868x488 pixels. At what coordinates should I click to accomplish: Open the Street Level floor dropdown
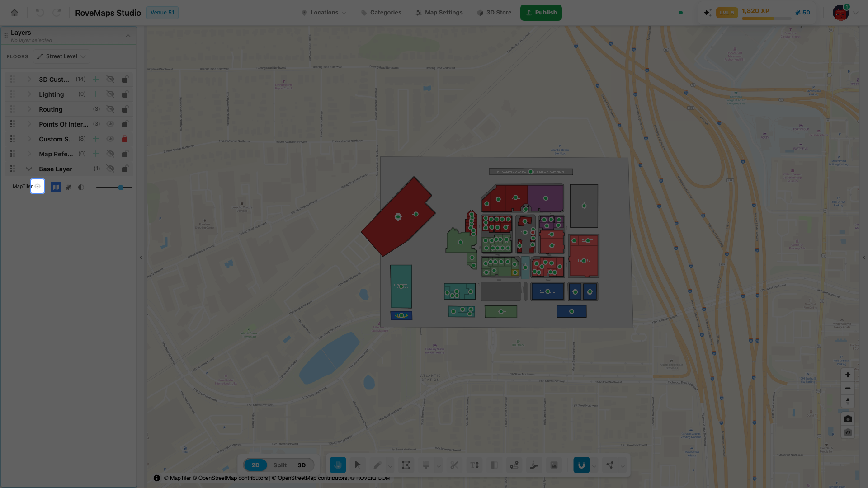(x=62, y=56)
